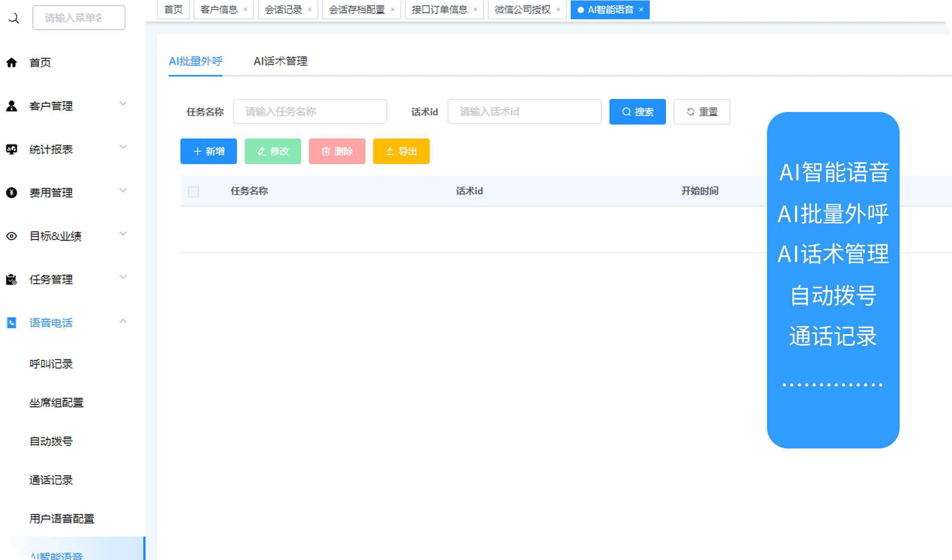
Task: Click the chart icon for 统计报表
Action: pos(11,149)
